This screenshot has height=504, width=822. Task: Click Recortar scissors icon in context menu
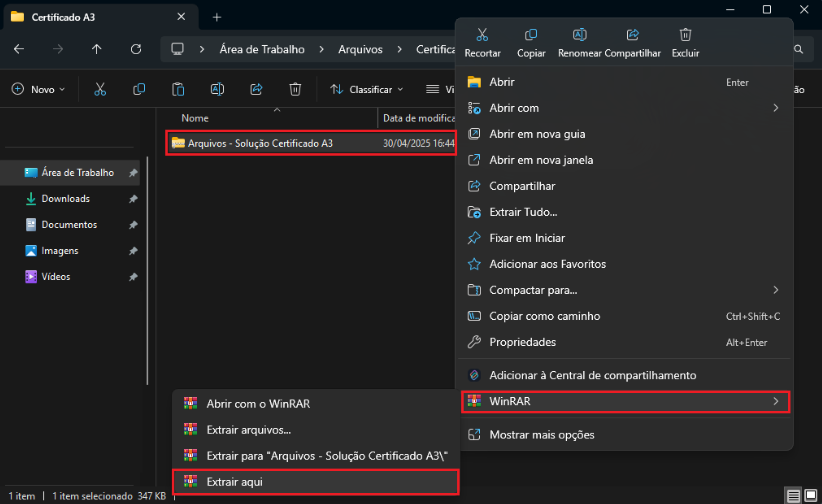coord(483,35)
